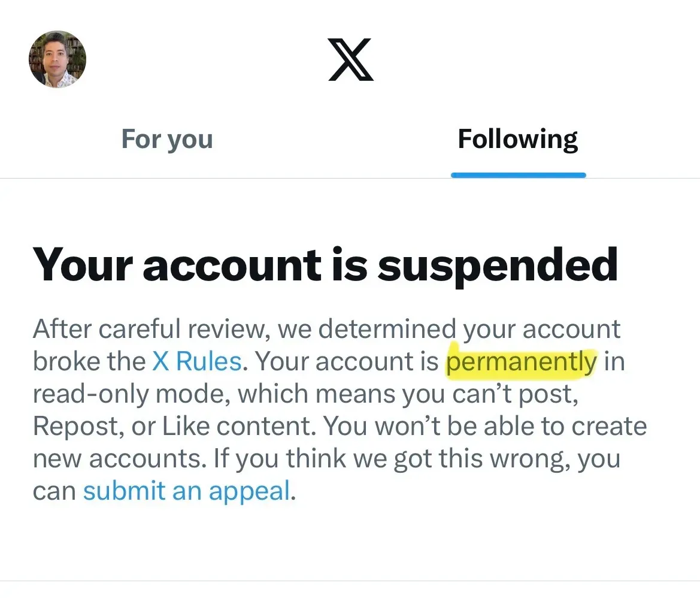Click the word determined in the message
Viewport: 700px width, 598px height.
pyautogui.click(x=387, y=329)
